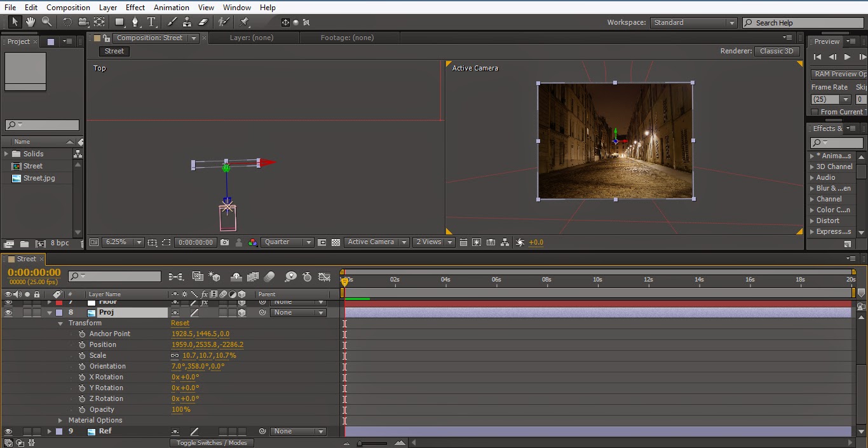
Task: Enable Motion Blur for the composition
Action: point(268,278)
